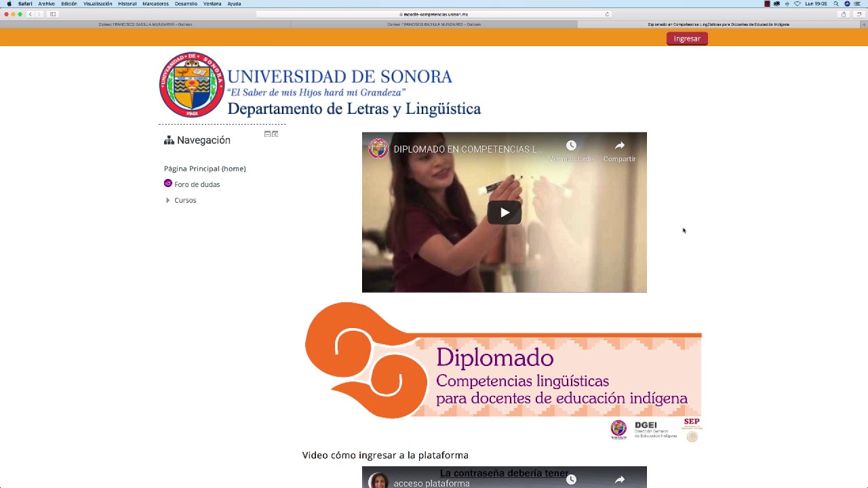Expand the Cursos tree arrow
This screenshot has height=488, width=868.
click(x=168, y=201)
